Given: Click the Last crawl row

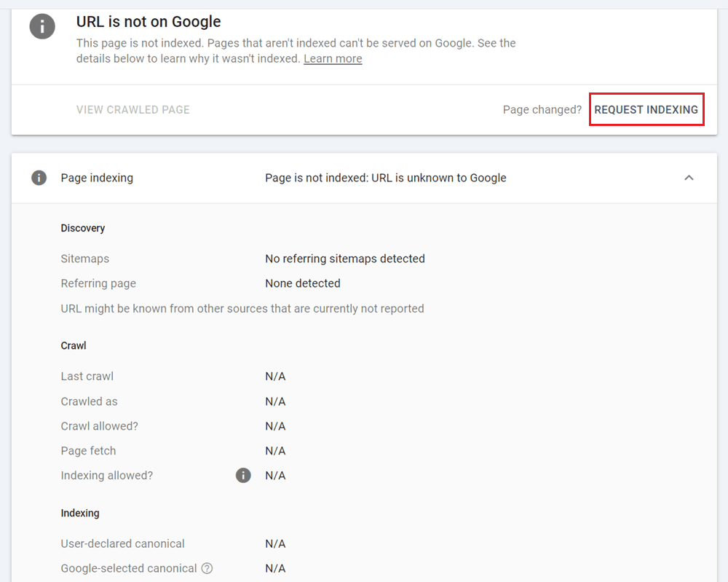Looking at the screenshot, I should click(x=87, y=376).
